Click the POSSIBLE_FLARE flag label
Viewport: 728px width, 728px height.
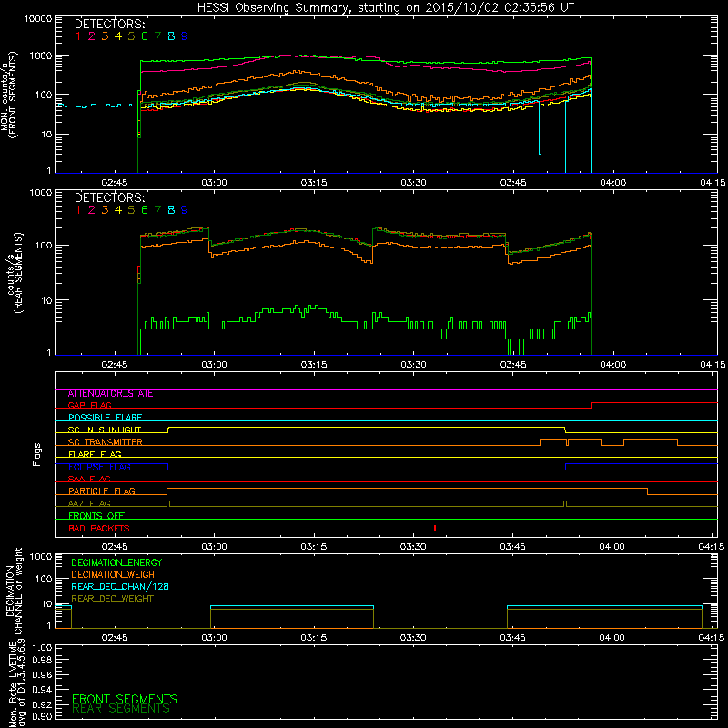click(x=105, y=418)
